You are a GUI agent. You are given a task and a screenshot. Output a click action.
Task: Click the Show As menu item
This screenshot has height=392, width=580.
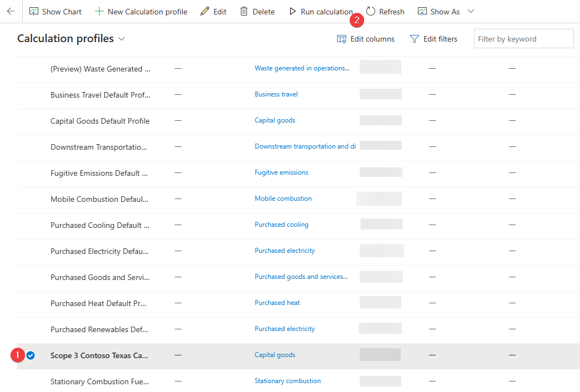coord(439,11)
